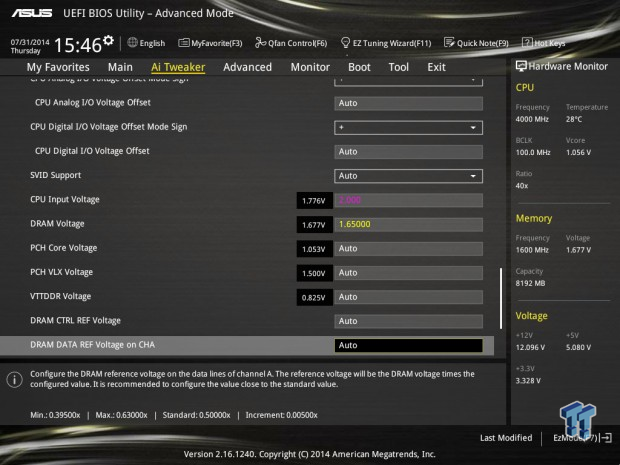The width and height of the screenshot is (620, 465).
Task: Click DRAM CTRL REF Voltage Auto field
Action: pyautogui.click(x=408, y=321)
